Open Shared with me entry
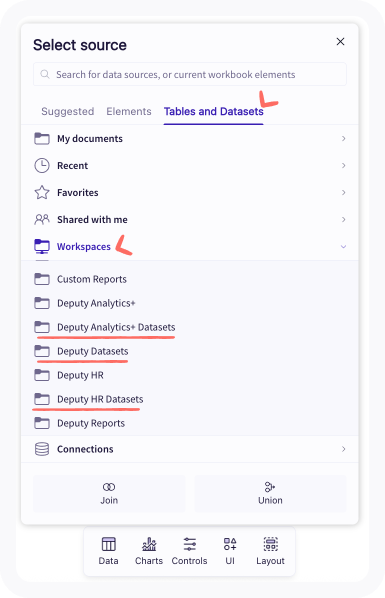Viewport: 385px width, 598px height. tap(190, 219)
